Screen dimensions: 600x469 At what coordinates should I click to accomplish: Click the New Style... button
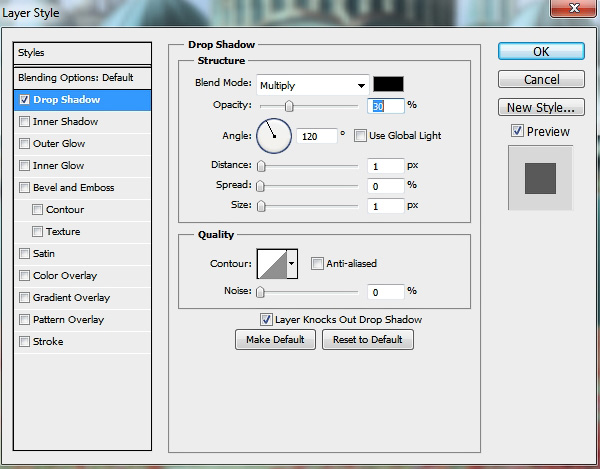point(540,107)
